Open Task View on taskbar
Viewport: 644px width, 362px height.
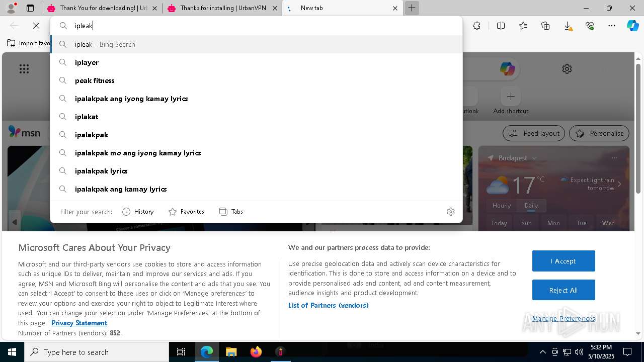(x=181, y=352)
